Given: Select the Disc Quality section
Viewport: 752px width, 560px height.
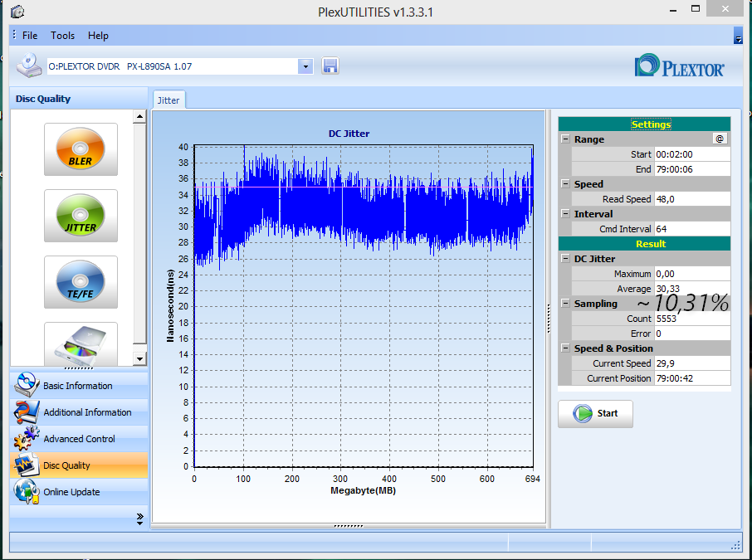Looking at the screenshot, I should tap(79, 465).
